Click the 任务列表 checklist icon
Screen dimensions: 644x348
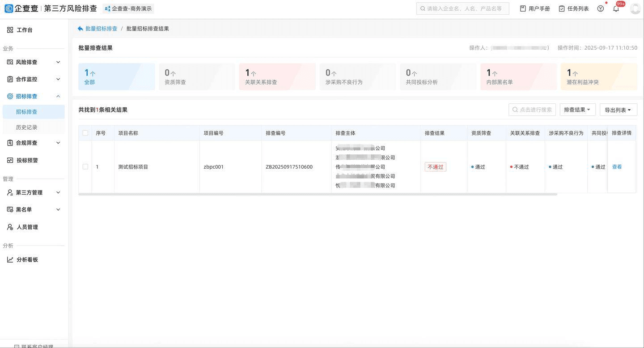pyautogui.click(x=562, y=8)
